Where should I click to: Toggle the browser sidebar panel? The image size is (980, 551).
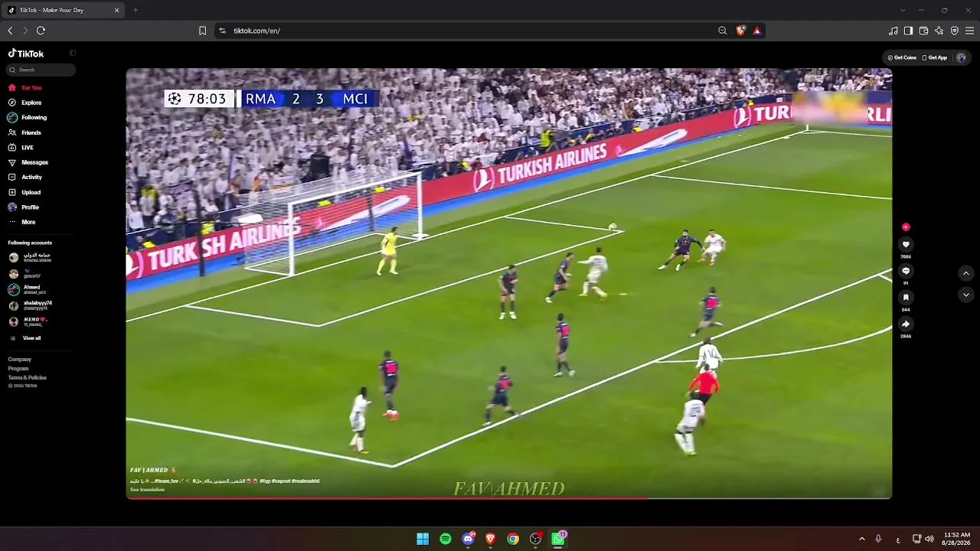909,31
